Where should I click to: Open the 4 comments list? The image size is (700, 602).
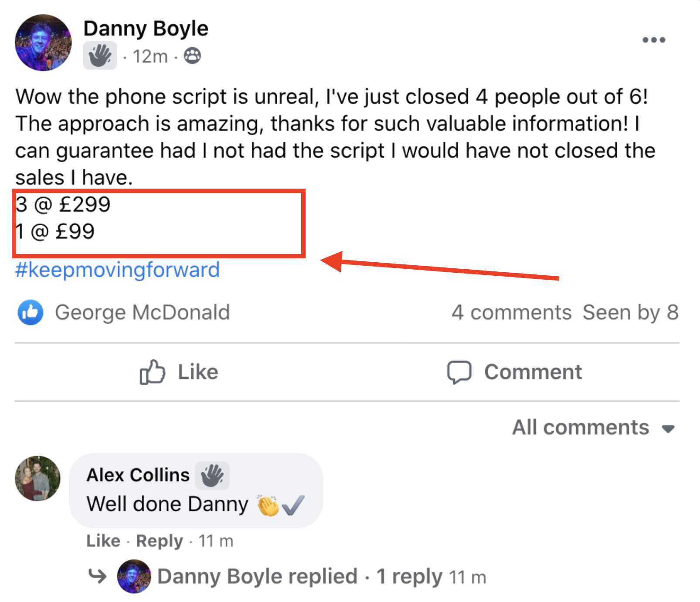point(511,312)
